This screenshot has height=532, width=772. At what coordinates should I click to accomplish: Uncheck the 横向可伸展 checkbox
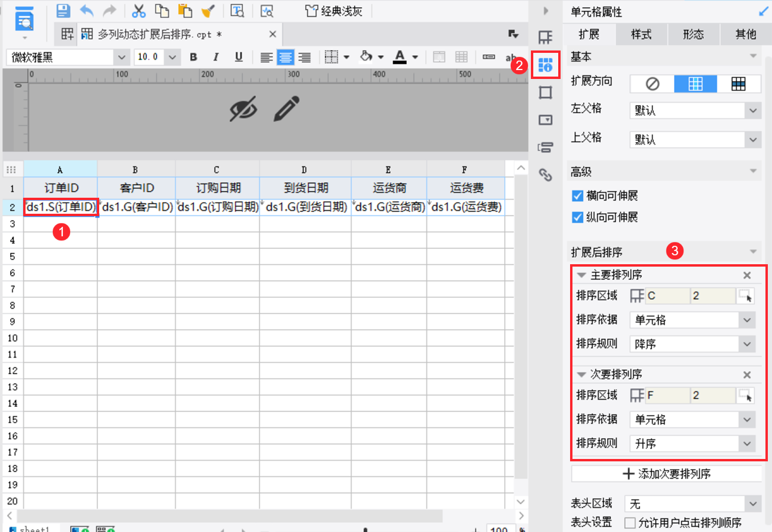[577, 196]
